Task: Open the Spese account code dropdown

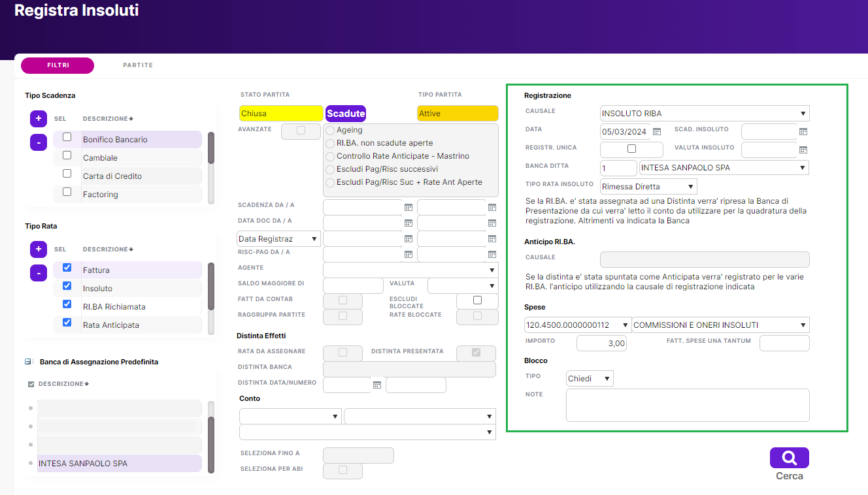Action: (578, 325)
